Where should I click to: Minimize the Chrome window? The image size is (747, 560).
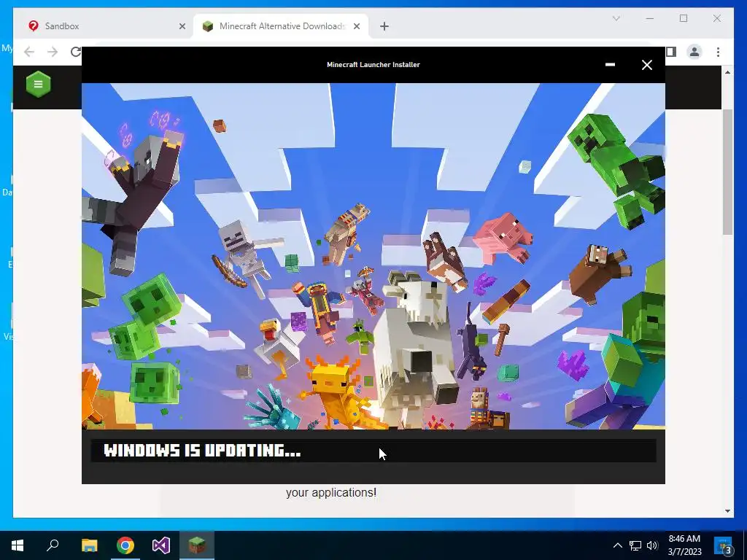click(x=650, y=18)
